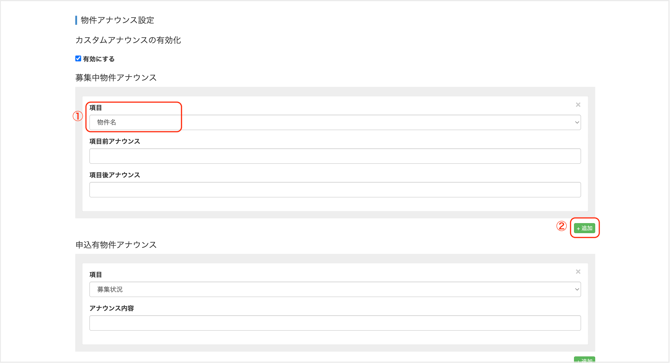
Task: Toggle the 有効にする checkbox
Action: point(78,59)
